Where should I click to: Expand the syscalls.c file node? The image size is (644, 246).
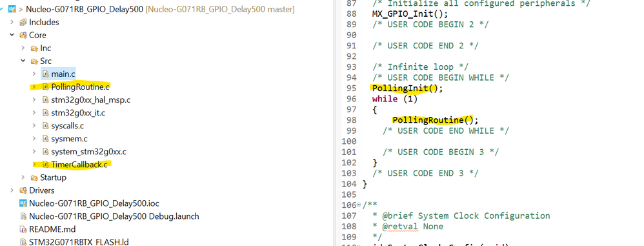click(34, 126)
